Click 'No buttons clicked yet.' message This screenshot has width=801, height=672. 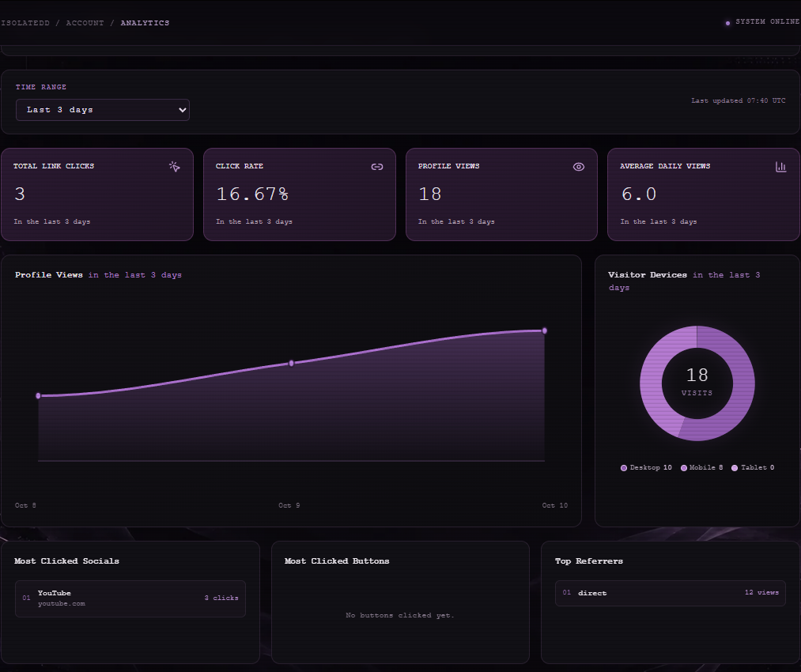pos(399,615)
